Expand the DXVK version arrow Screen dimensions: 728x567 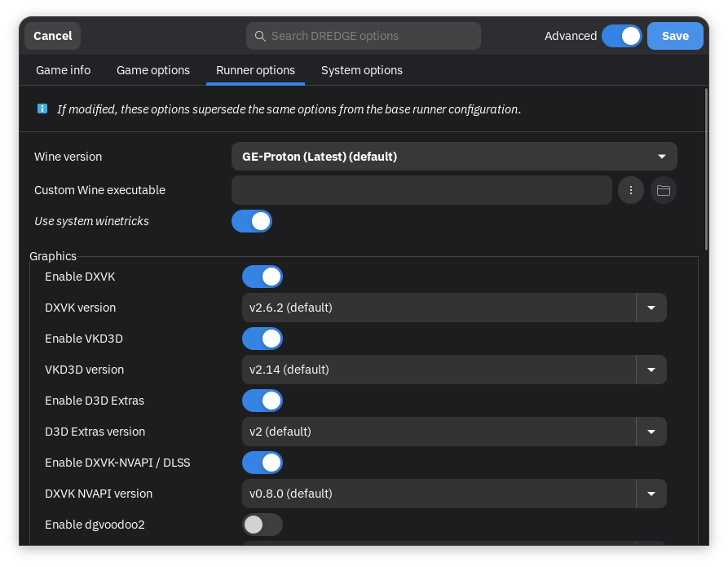[x=651, y=308]
